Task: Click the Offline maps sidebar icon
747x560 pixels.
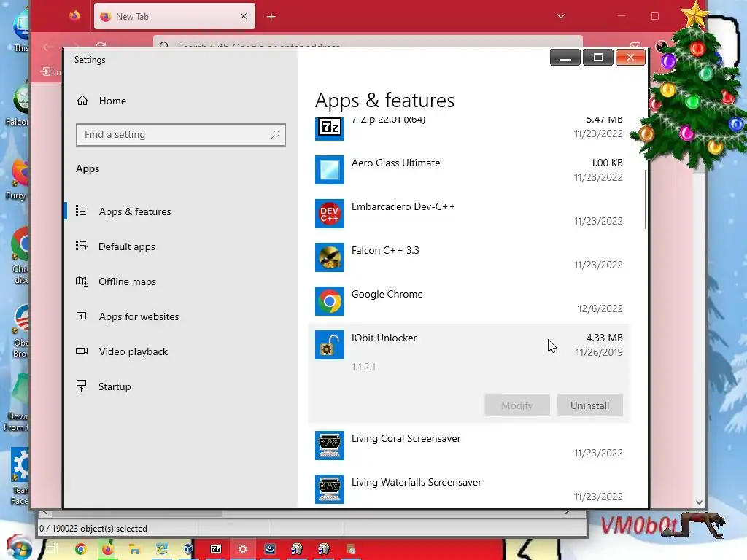Action: (x=82, y=281)
